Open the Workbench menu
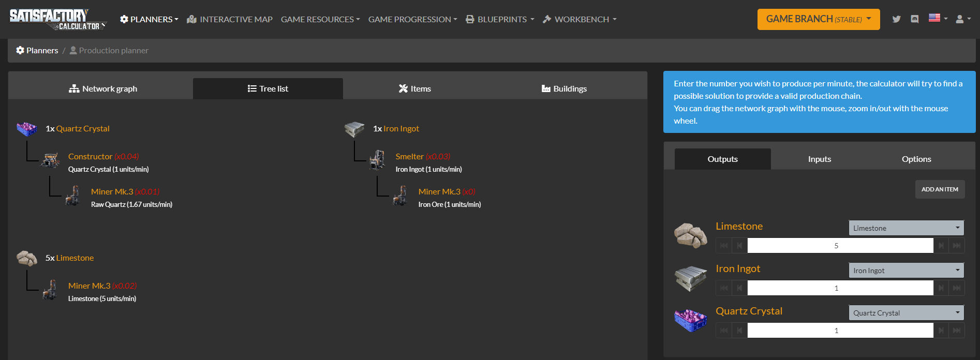 coord(580,19)
